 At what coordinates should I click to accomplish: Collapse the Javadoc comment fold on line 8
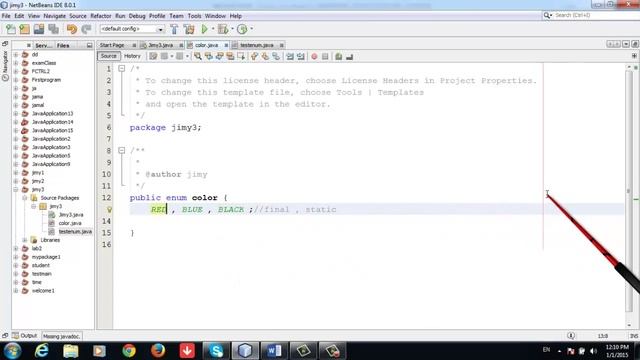click(122, 151)
